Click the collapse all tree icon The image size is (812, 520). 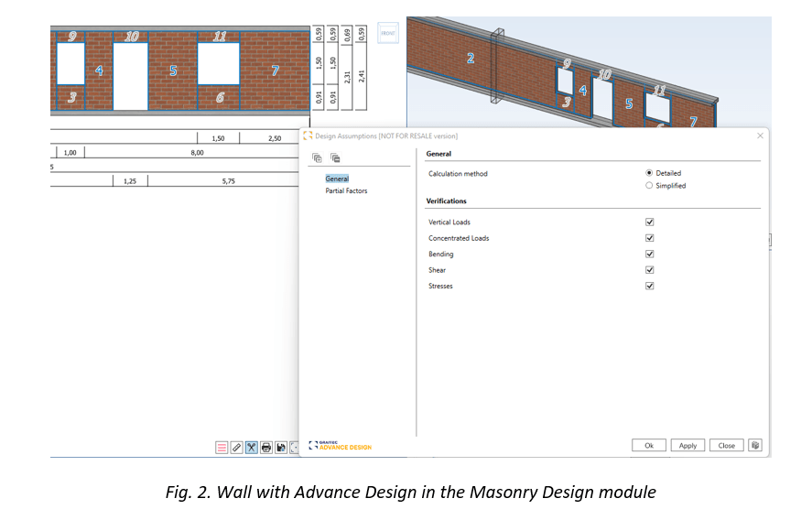pyautogui.click(x=335, y=157)
